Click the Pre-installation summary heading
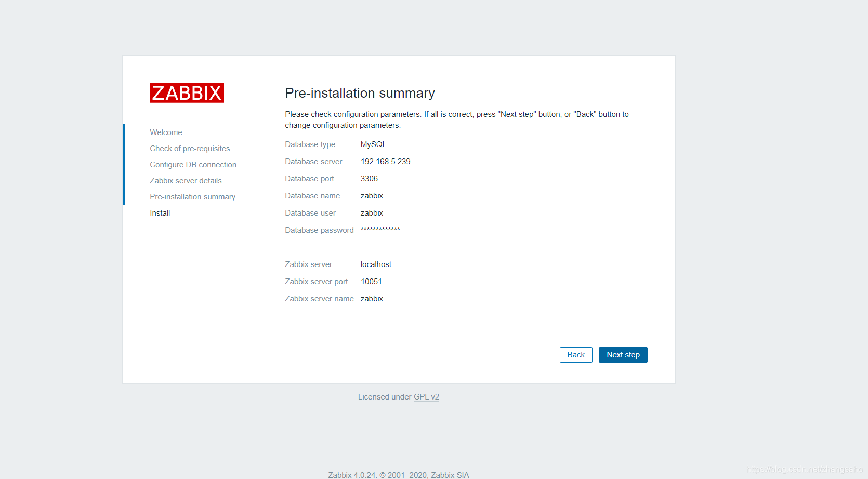The height and width of the screenshot is (479, 868). [360, 93]
